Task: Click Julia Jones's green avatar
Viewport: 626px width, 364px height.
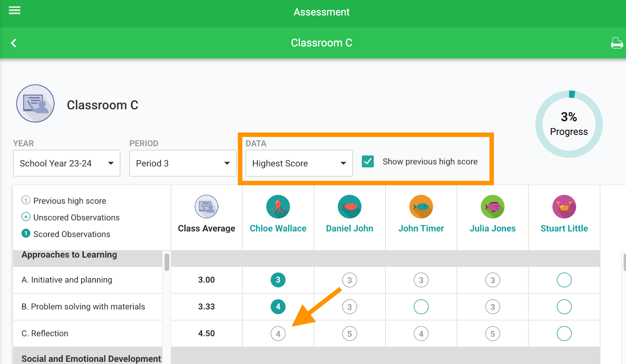Action: coord(493,207)
